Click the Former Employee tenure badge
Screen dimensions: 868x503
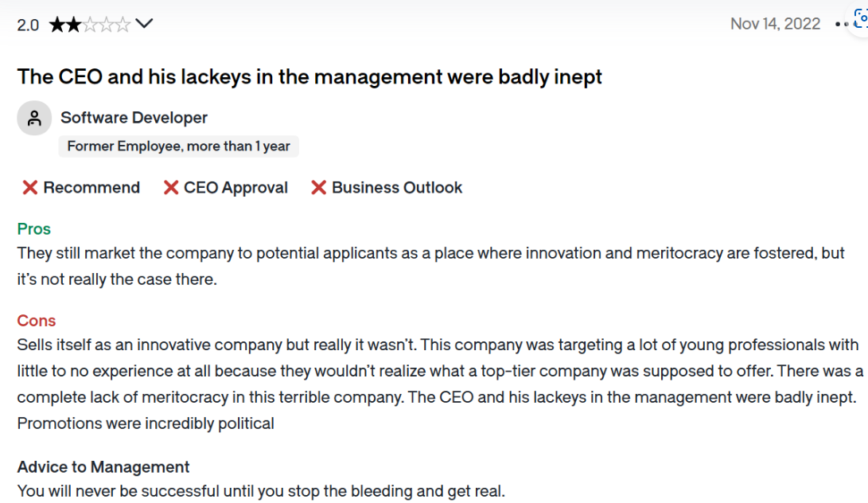[179, 146]
